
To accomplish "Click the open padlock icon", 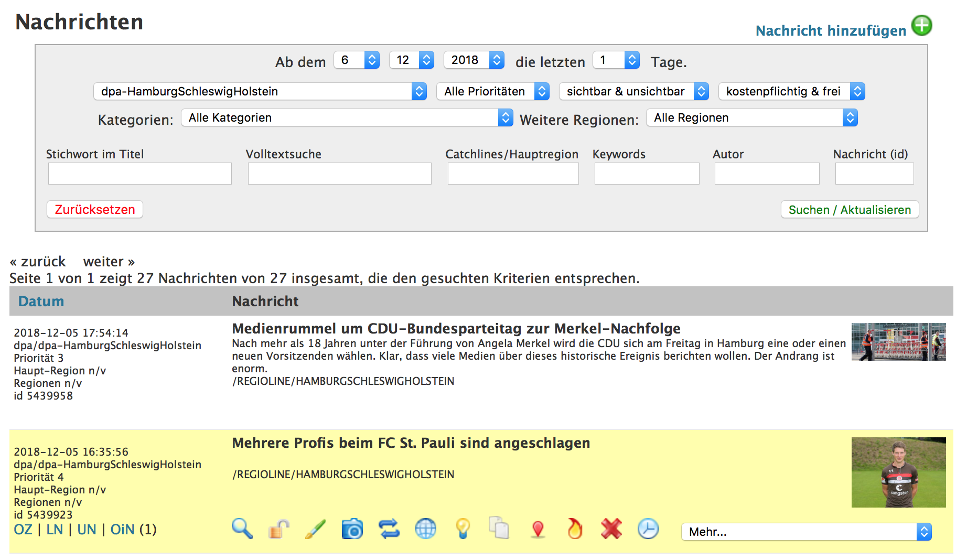I will click(x=279, y=529).
